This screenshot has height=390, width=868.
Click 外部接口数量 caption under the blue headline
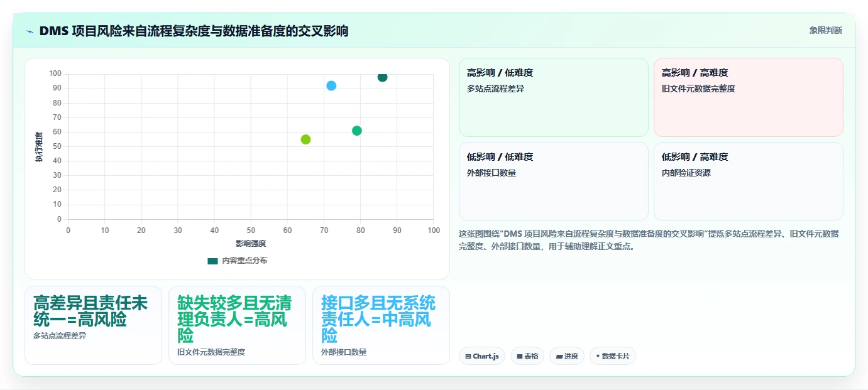pos(344,352)
